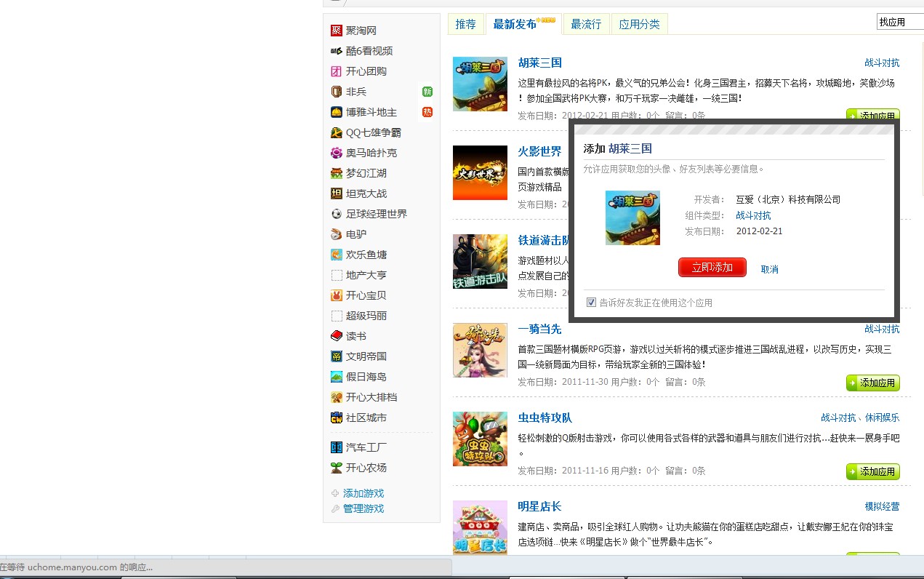Click the 火影世界 thumbnail
The width and height of the screenshot is (924, 579).
point(480,172)
